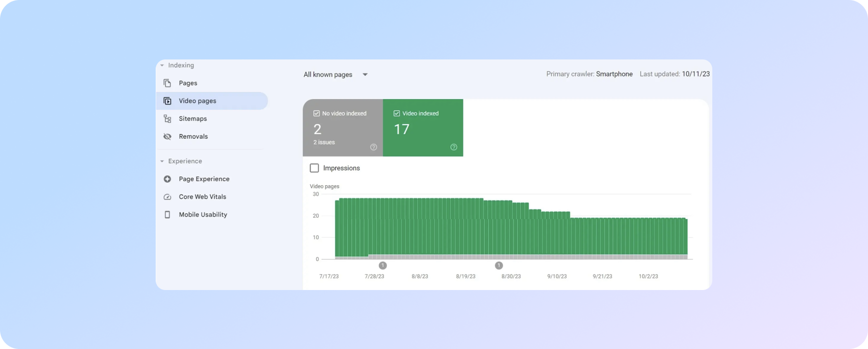868x349 pixels.
Task: Click the Video pages chart title
Action: pyautogui.click(x=324, y=186)
